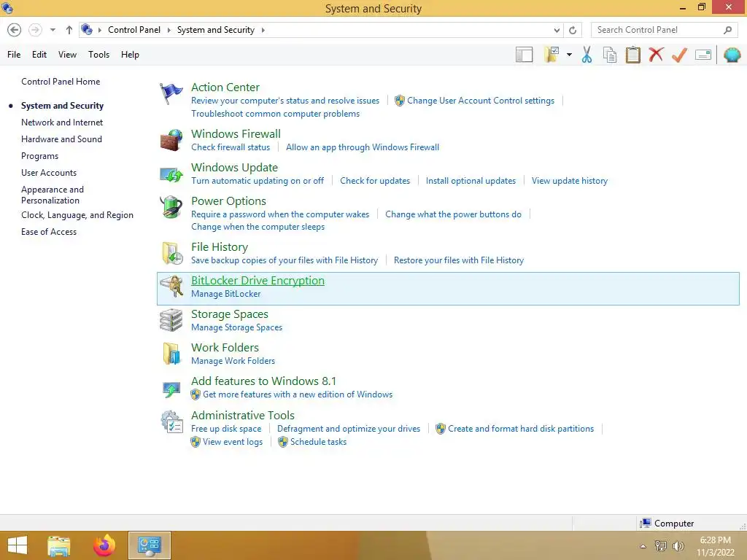
Task: Click the Cut scissors toolbar icon
Action: pyautogui.click(x=587, y=55)
